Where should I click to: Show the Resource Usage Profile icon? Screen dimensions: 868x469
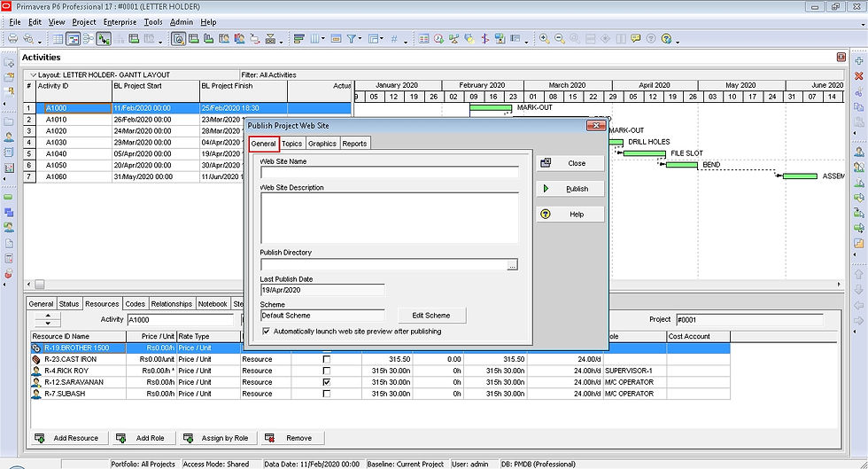click(x=239, y=39)
